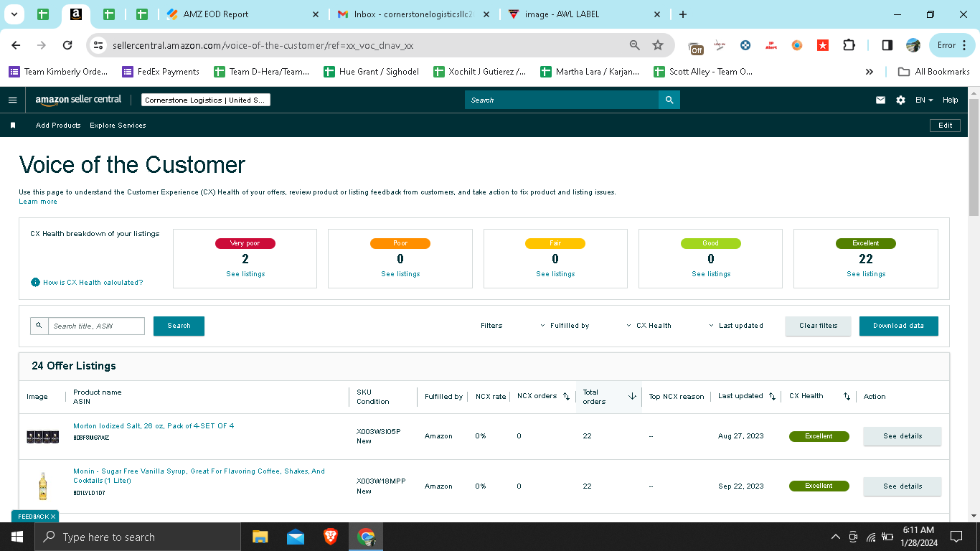The width and height of the screenshot is (980, 551).
Task: Click the Chrome profile avatar
Action: pyautogui.click(x=913, y=45)
